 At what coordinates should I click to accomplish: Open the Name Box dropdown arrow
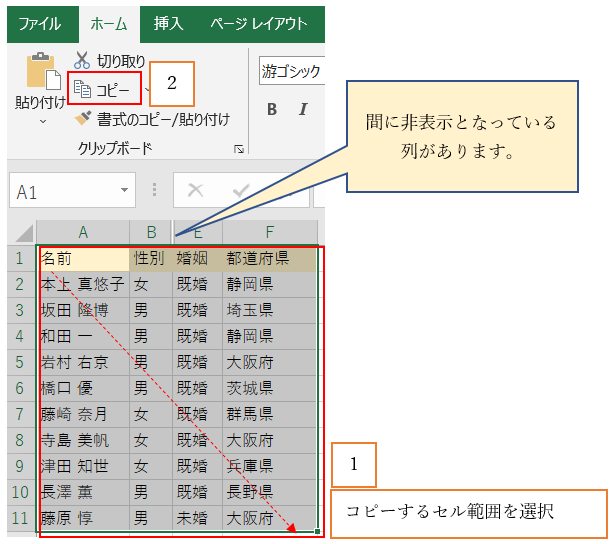[125, 190]
